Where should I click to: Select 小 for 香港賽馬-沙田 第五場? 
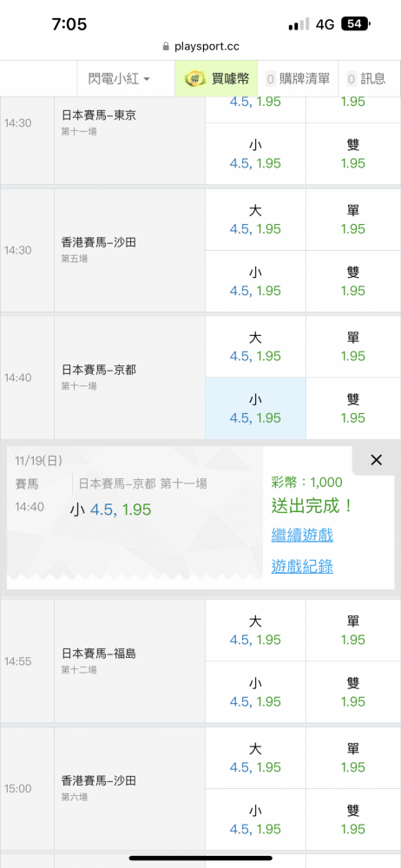point(255,281)
